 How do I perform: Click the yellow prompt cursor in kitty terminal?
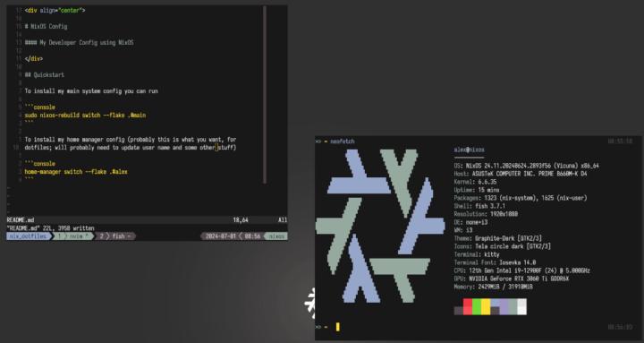[337, 327]
